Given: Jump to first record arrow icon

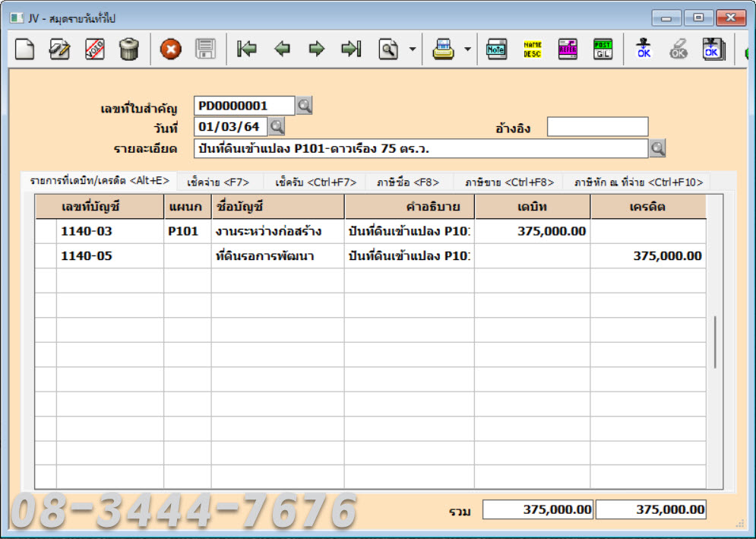Looking at the screenshot, I should point(247,49).
